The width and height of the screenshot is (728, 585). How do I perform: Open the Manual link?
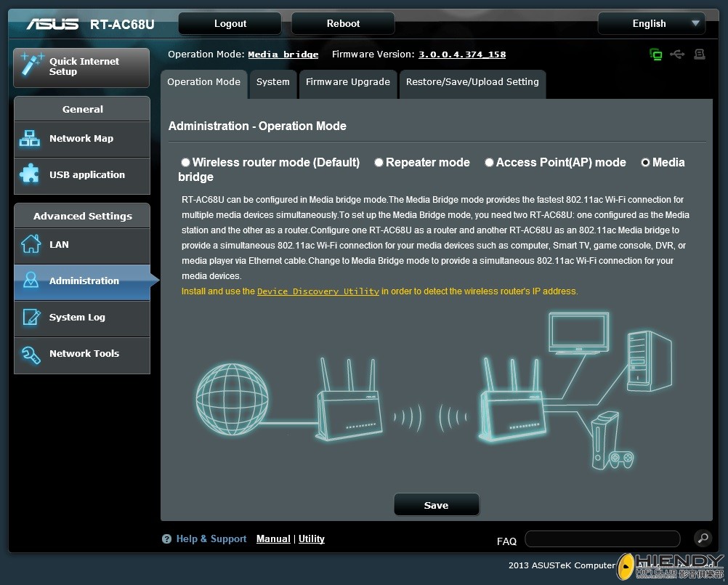(x=273, y=539)
